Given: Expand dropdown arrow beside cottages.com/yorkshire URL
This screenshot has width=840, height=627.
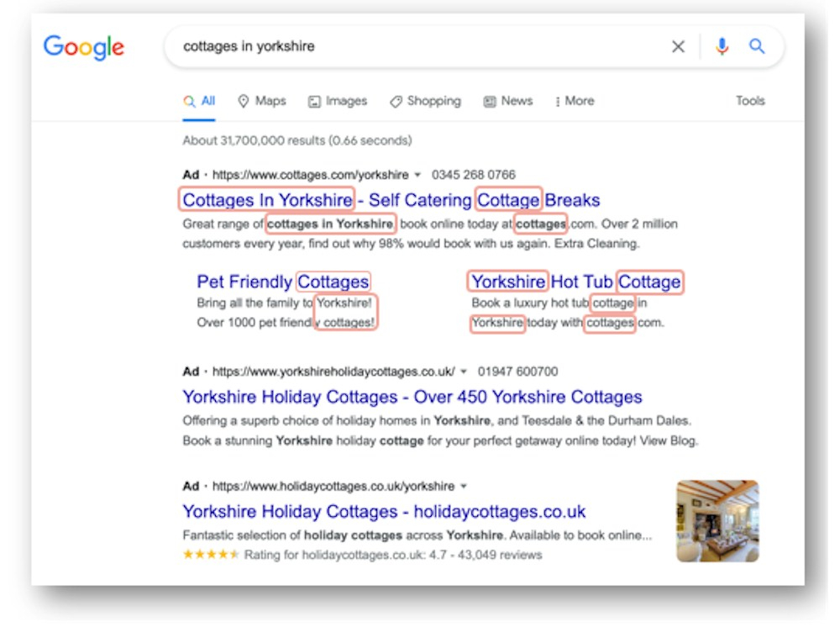Looking at the screenshot, I should click(x=417, y=175).
